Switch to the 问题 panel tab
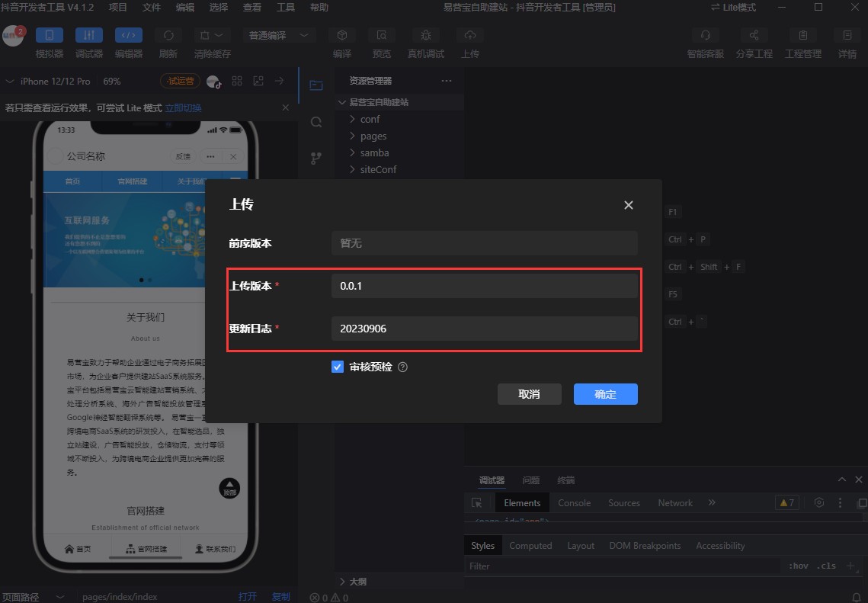This screenshot has height=603, width=868. [x=531, y=480]
